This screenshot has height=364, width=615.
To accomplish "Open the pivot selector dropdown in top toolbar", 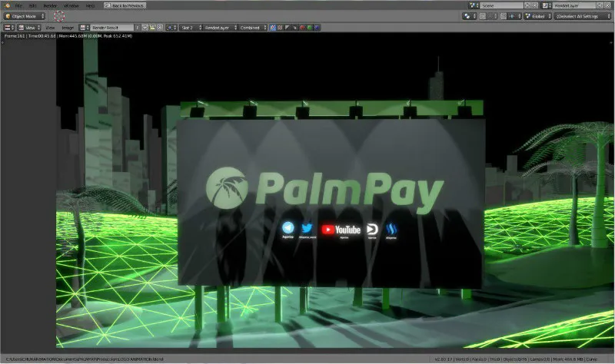I will click(469, 16).
